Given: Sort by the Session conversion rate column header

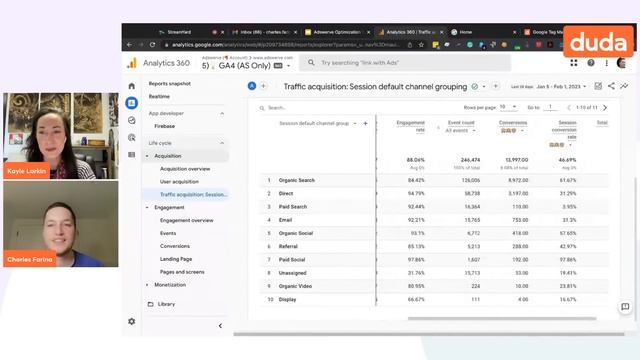Looking at the screenshot, I should point(564,130).
